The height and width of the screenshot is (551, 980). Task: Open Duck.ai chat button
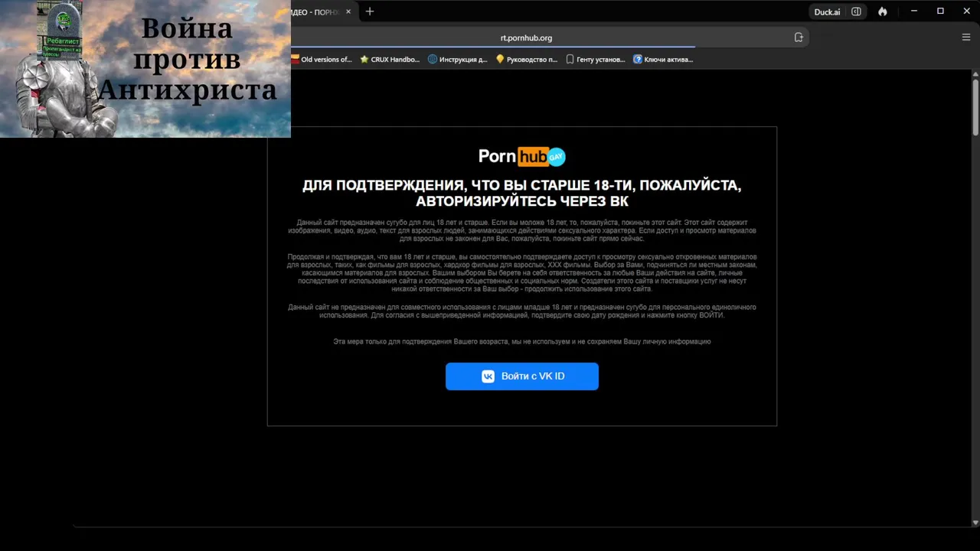tap(827, 11)
